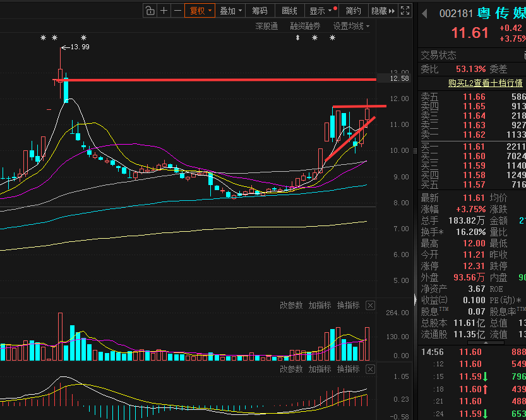Click the rightmost star event marker above the chart
This screenshot has width=526, height=420.
pyautogui.click(x=332, y=37)
